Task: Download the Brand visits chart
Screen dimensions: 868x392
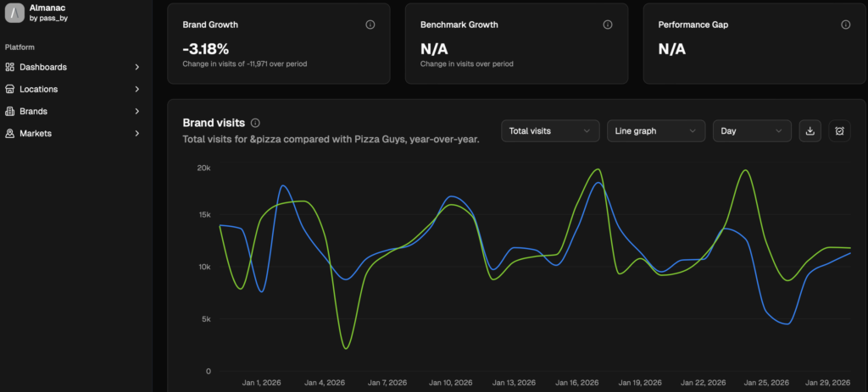Action: click(x=810, y=131)
